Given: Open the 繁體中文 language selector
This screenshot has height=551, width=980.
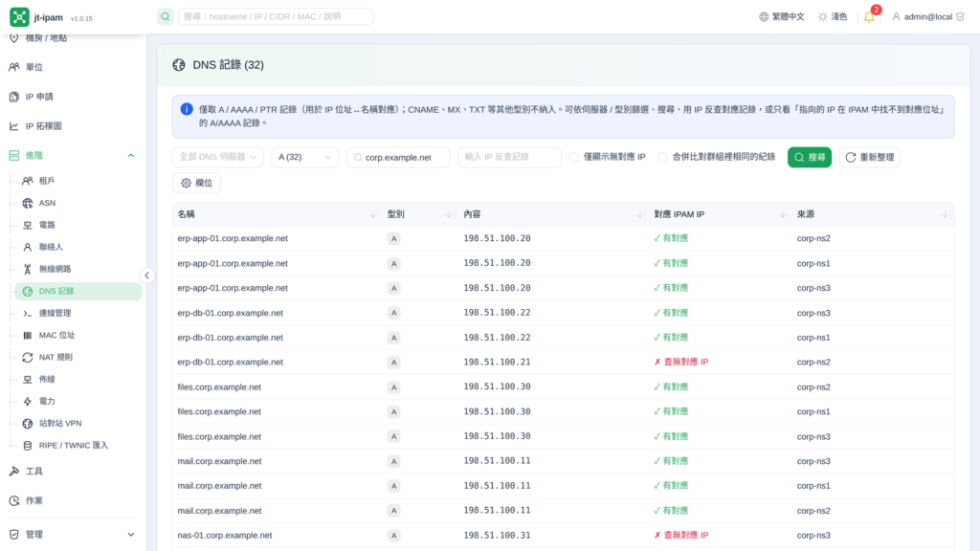Looking at the screenshot, I should click(782, 17).
